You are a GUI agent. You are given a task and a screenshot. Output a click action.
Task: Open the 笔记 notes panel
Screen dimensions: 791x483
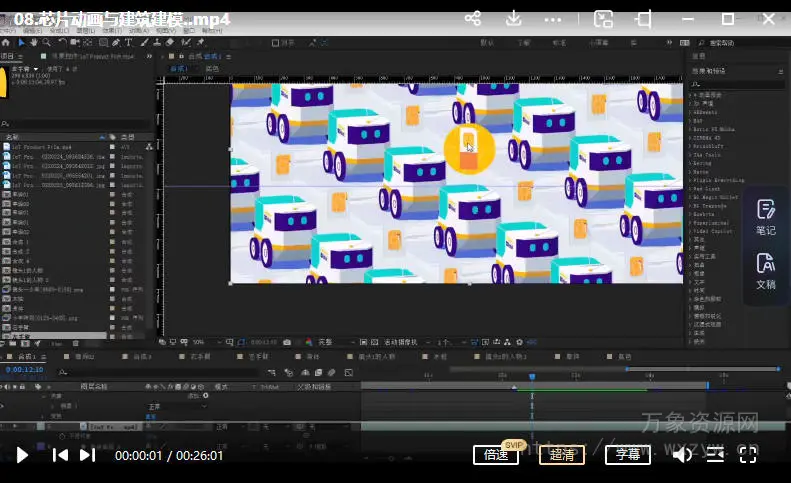[765, 216]
